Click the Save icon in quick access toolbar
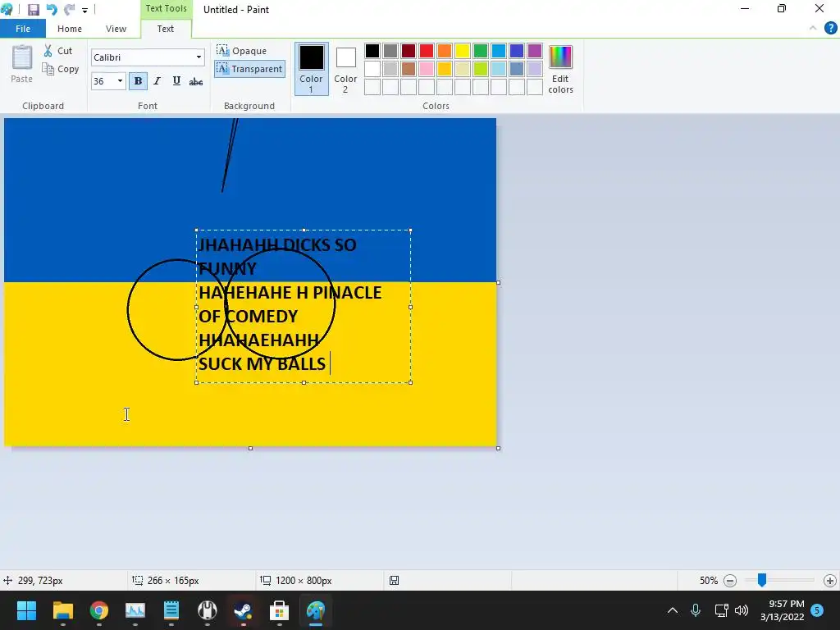 coord(33,10)
